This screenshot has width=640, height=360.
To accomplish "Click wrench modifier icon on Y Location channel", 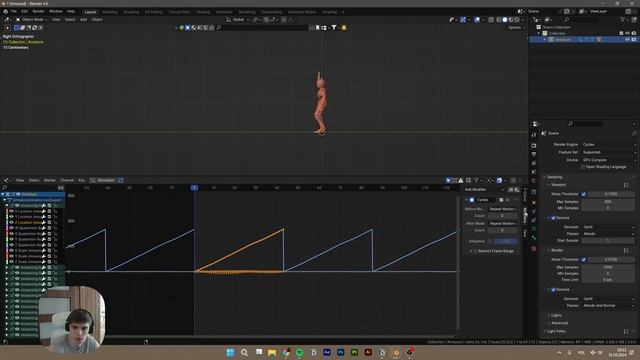I will point(44,217).
